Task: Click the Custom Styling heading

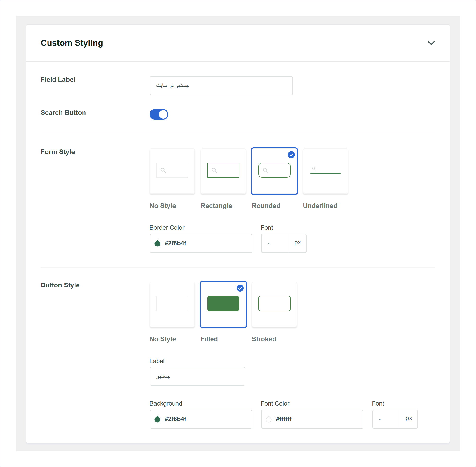Action: pyautogui.click(x=72, y=43)
